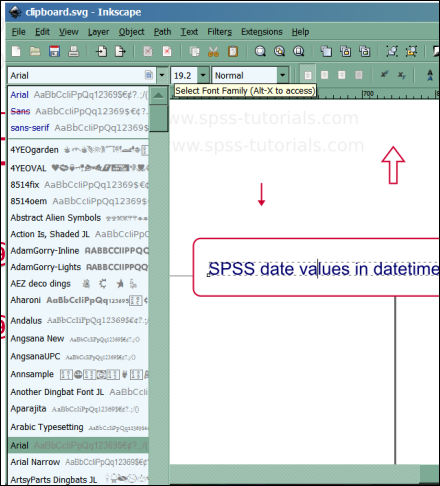The image size is (440, 486).
Task: Select the AdamGorry-Inline font
Action: pos(78,251)
